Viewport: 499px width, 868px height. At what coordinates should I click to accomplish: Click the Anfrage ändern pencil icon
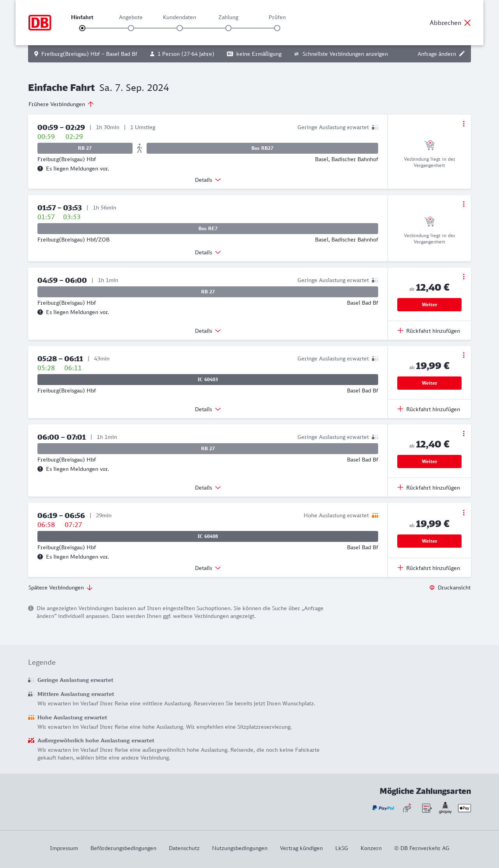pyautogui.click(x=462, y=54)
